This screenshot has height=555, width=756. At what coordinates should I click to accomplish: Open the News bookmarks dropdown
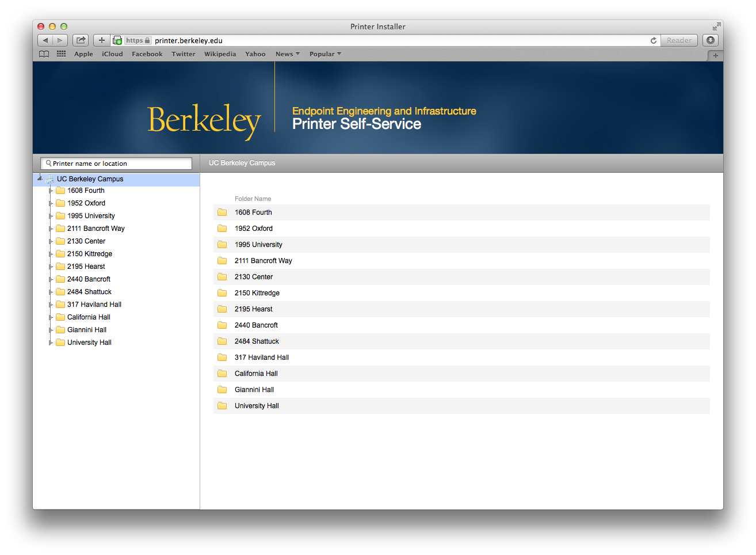(x=288, y=54)
